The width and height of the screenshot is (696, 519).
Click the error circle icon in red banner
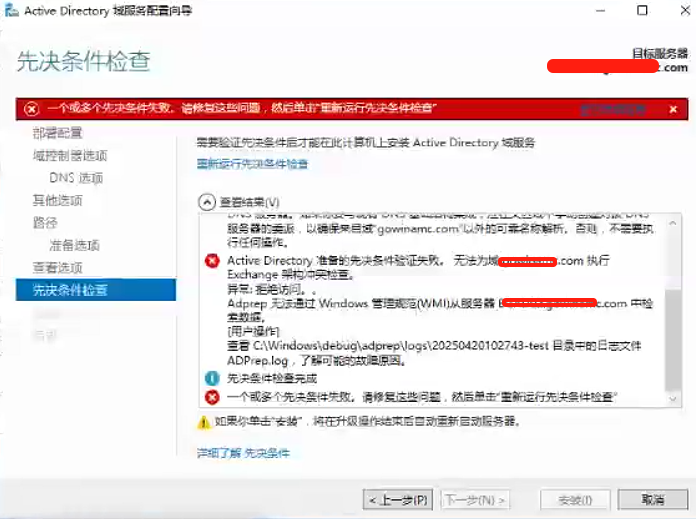tap(32, 109)
